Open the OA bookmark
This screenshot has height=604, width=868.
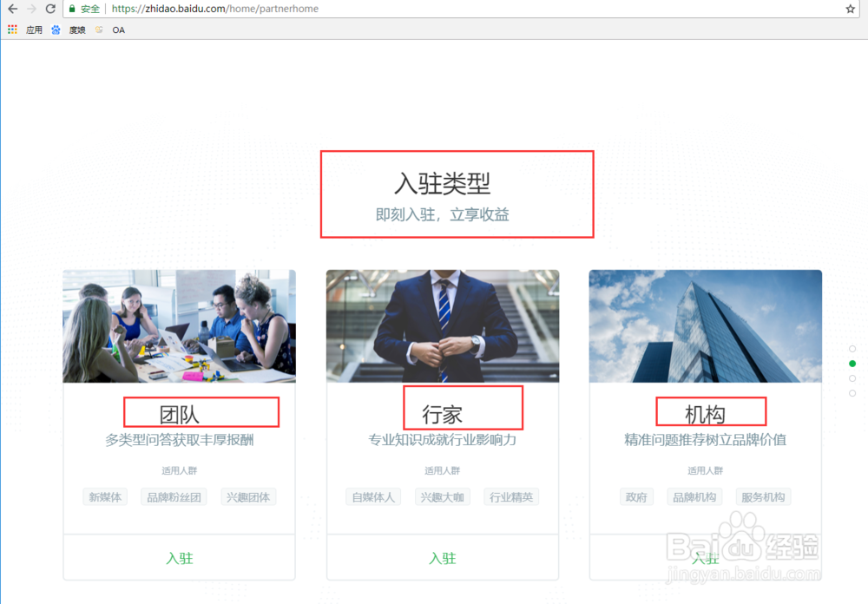click(x=118, y=30)
